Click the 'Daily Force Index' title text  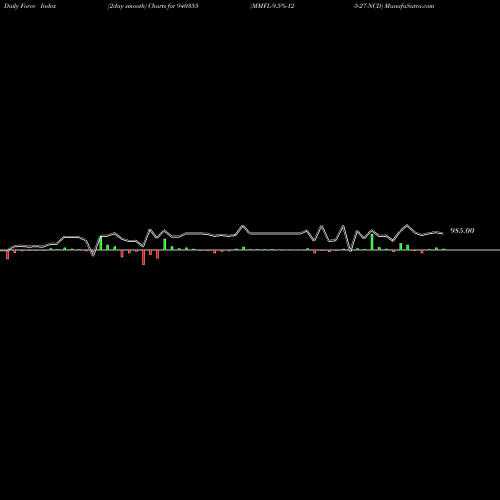coord(30,6)
